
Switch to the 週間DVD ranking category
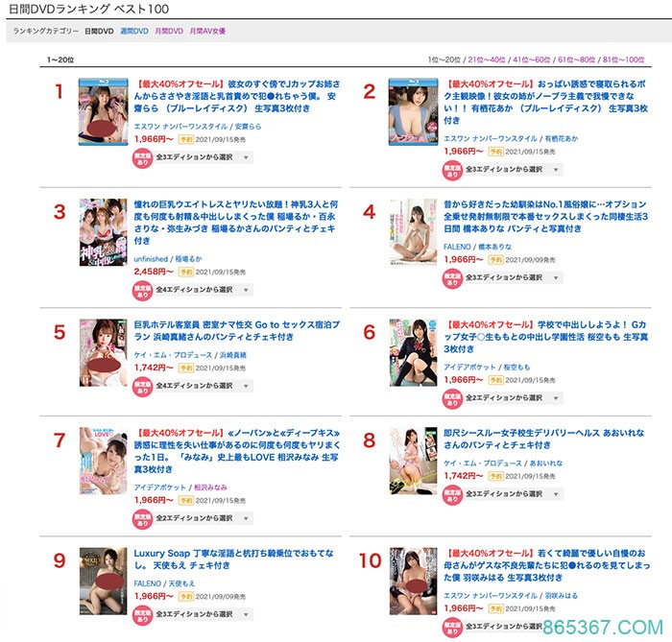134,32
